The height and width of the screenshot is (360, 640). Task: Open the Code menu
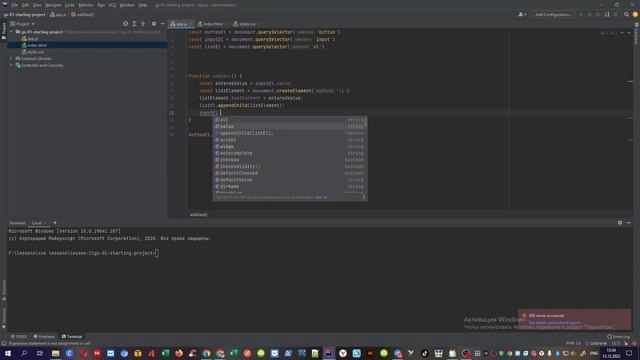coord(70,5)
